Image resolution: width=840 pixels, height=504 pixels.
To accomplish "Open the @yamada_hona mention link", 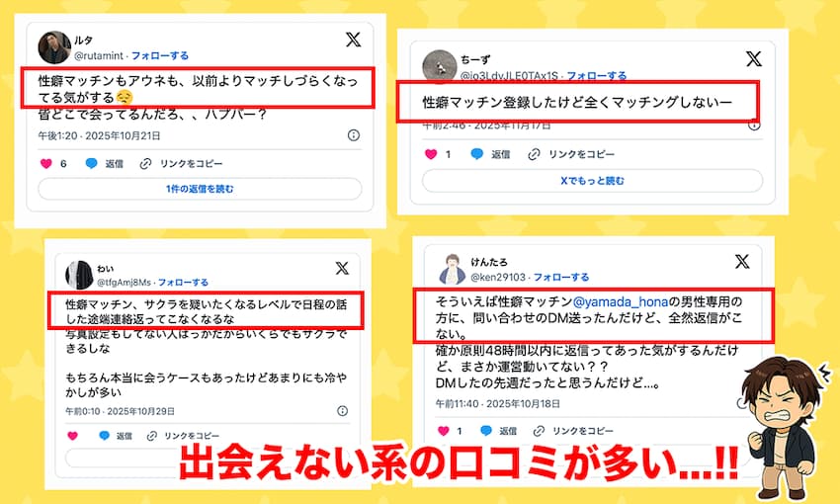I will (x=621, y=302).
